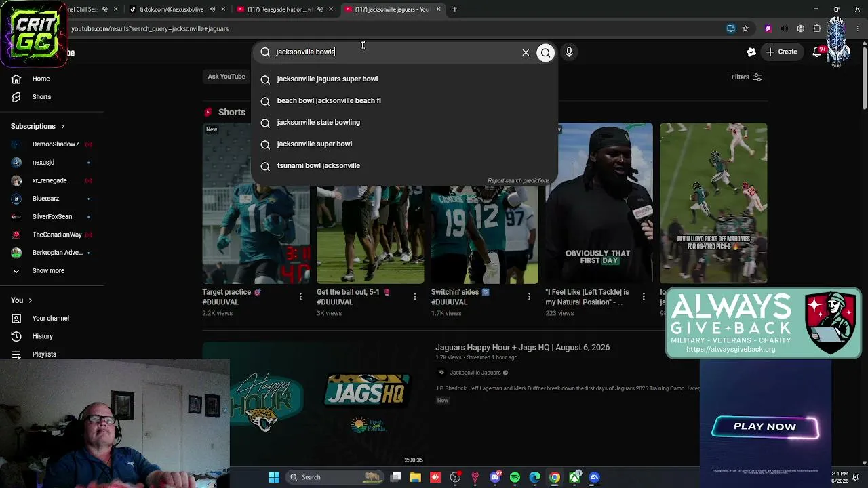Open 'Jaguars Happy Hour + Jags HQ' video title
This screenshot has width=868, height=488.
[x=522, y=348]
